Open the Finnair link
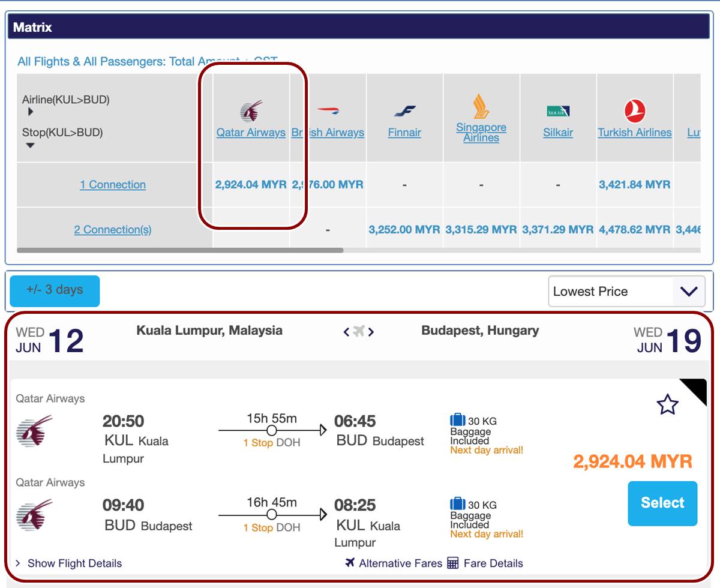Screen dimensions: 720x588 click(x=404, y=133)
